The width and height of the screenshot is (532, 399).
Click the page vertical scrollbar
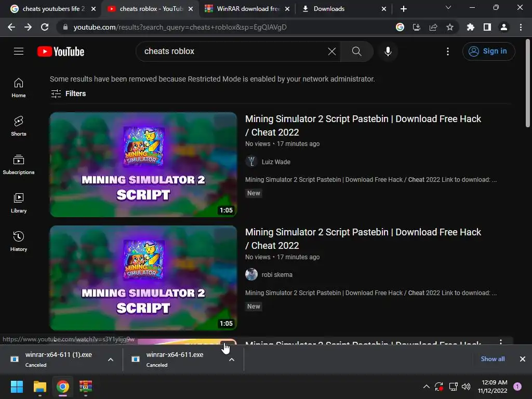click(x=528, y=84)
